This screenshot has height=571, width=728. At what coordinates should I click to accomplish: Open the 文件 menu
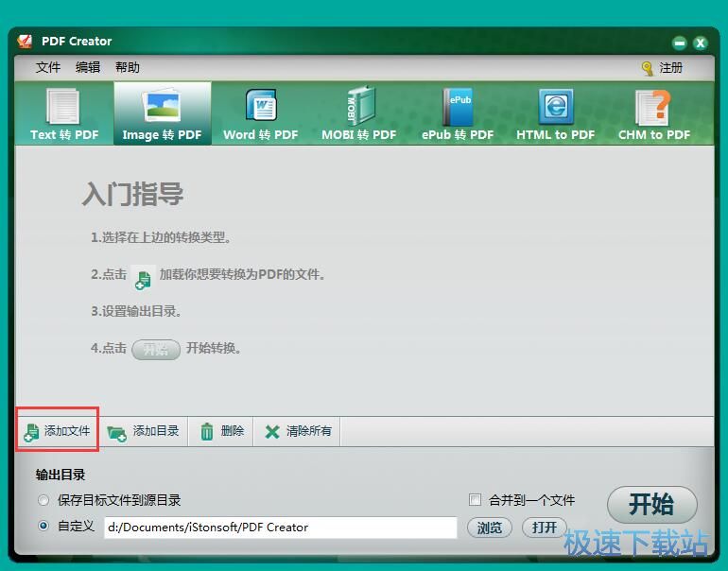(x=48, y=67)
